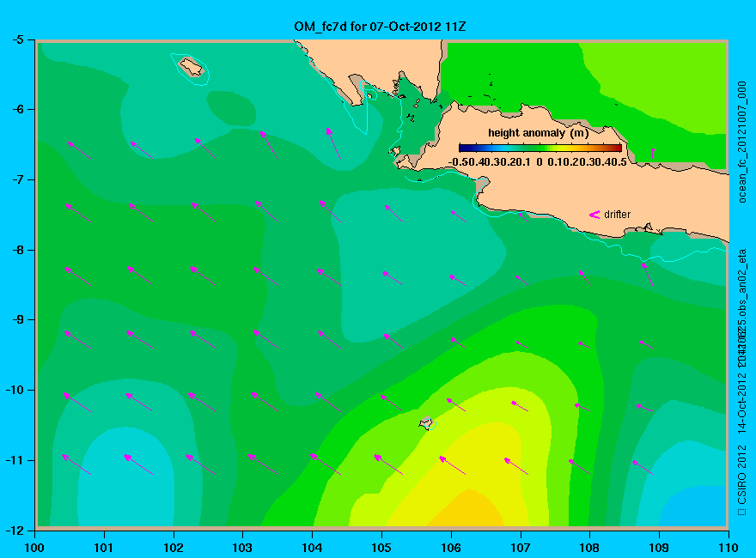This screenshot has height=558, width=756.
Task: Click longitude label '106' on x-axis
Action: [x=451, y=548]
